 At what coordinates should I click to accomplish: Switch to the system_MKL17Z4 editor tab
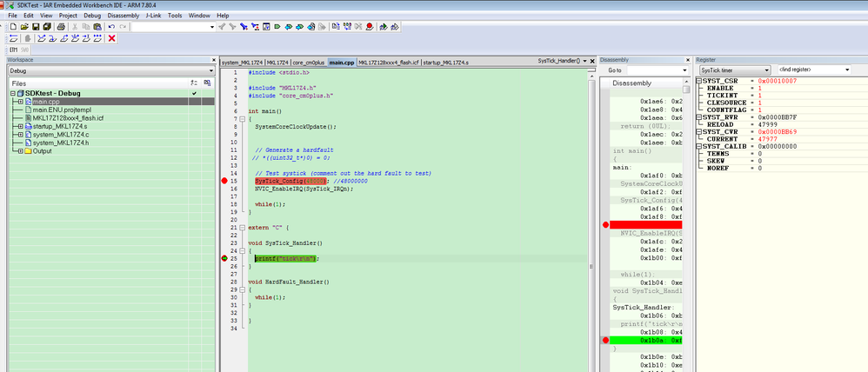point(242,63)
